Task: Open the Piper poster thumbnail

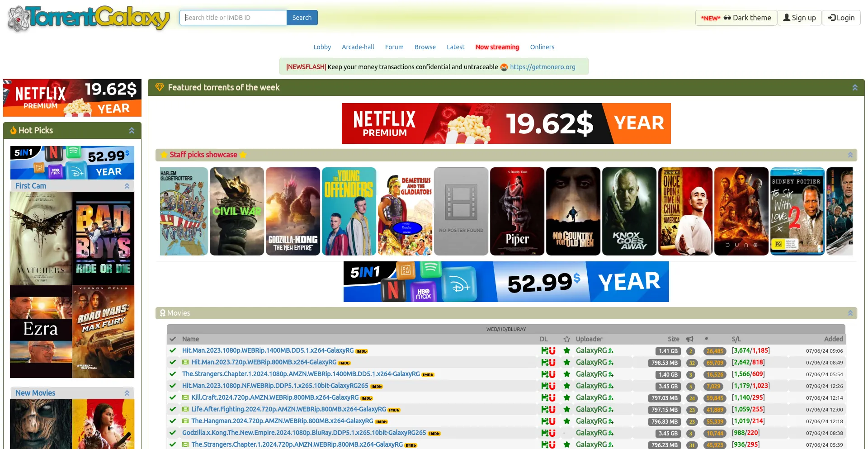Action: (x=517, y=211)
